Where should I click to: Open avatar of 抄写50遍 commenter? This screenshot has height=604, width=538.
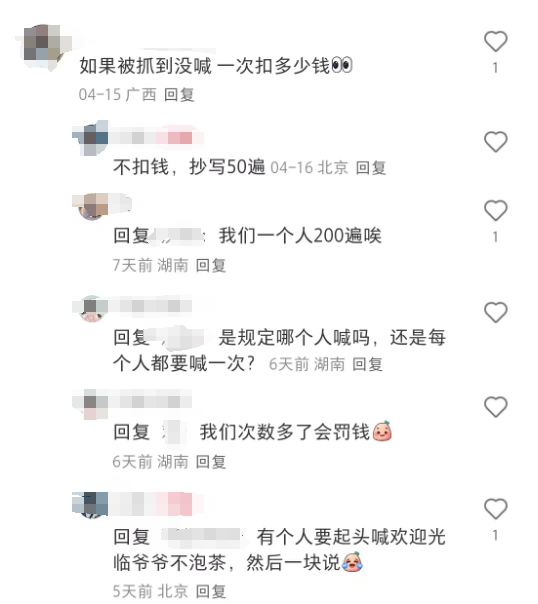pyautogui.click(x=91, y=138)
